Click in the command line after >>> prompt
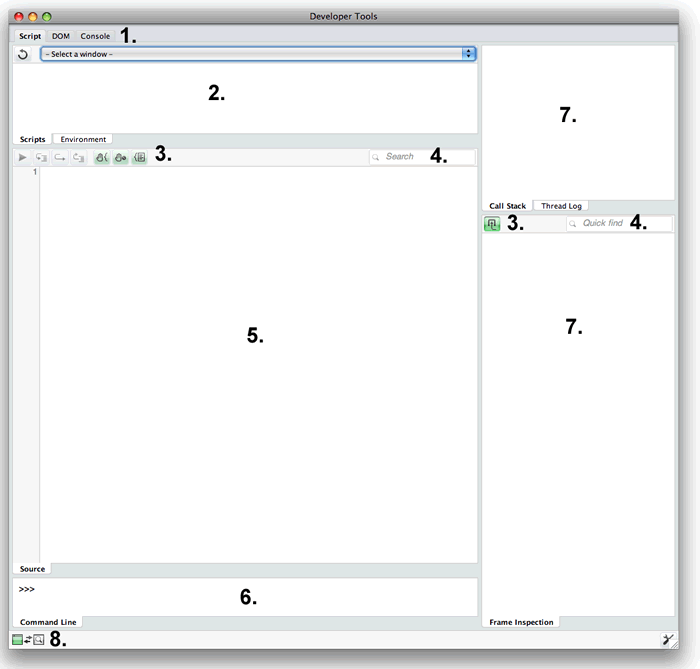This screenshot has width=700, height=669. (x=245, y=597)
